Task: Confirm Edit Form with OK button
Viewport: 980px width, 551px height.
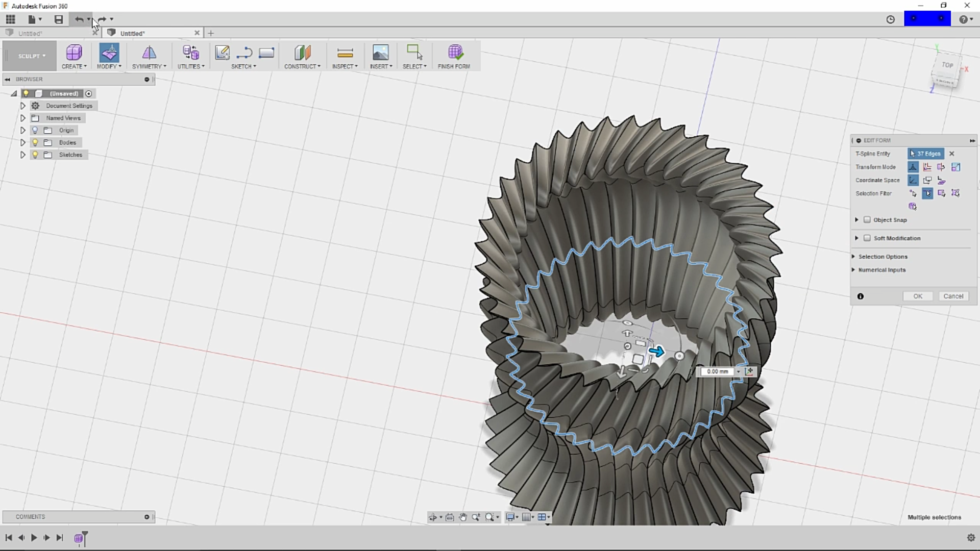Action: coord(918,296)
